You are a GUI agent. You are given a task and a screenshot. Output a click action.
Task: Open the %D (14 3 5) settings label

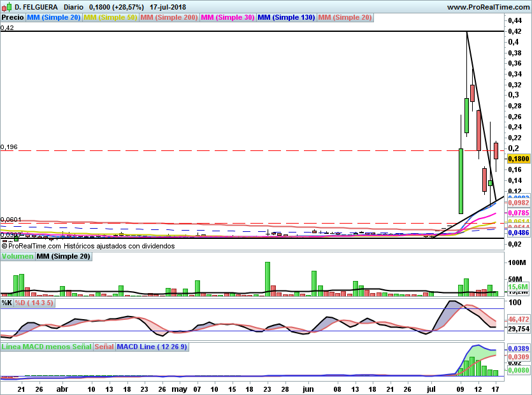click(x=34, y=303)
